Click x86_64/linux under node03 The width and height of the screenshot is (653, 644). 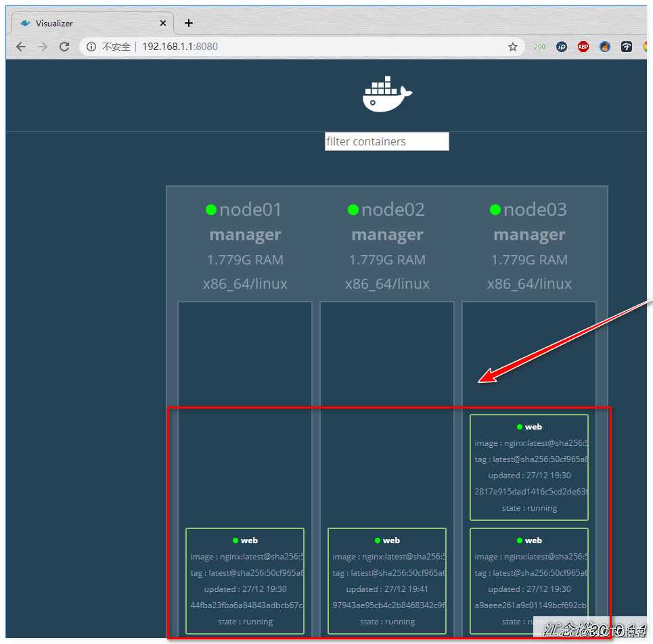point(529,284)
